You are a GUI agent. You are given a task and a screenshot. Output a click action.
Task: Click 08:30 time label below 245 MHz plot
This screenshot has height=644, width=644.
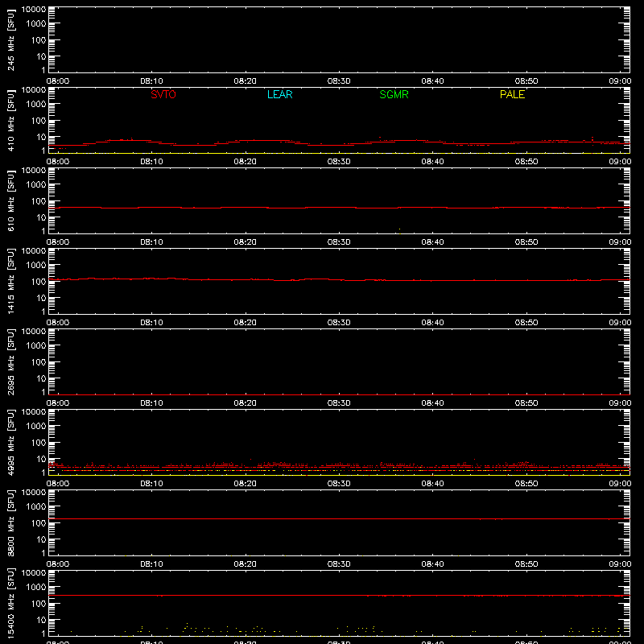pos(339,81)
